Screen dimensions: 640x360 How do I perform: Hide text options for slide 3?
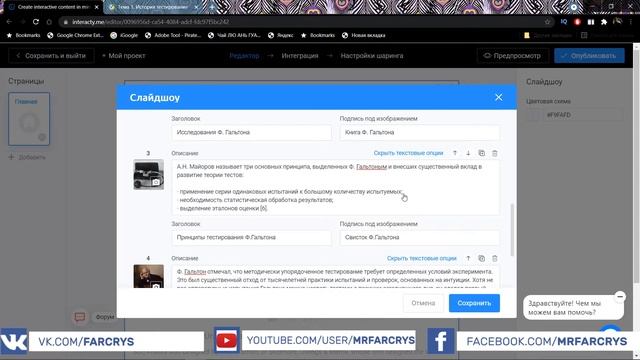(x=408, y=153)
